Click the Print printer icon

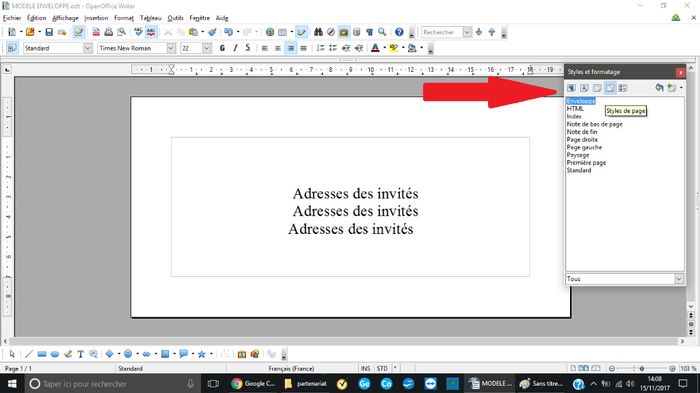[108, 32]
